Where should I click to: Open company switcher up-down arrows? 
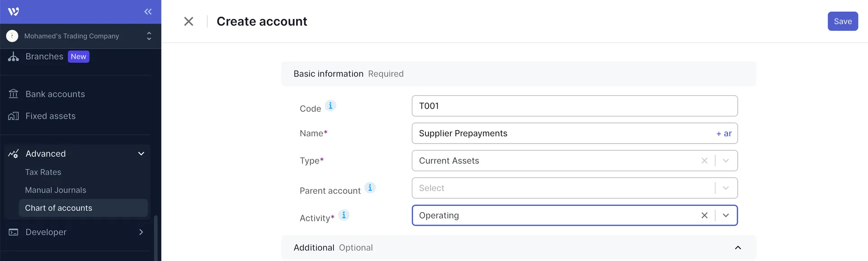tap(149, 36)
